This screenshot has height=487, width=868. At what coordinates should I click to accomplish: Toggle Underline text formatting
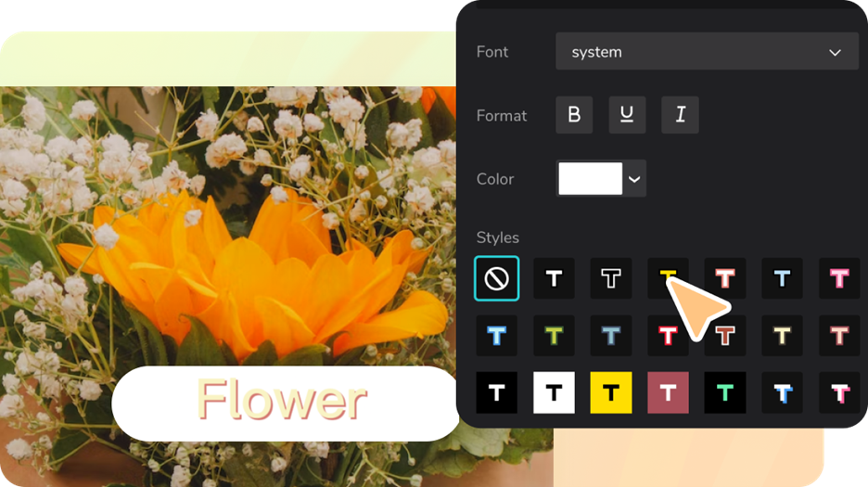[x=627, y=115]
